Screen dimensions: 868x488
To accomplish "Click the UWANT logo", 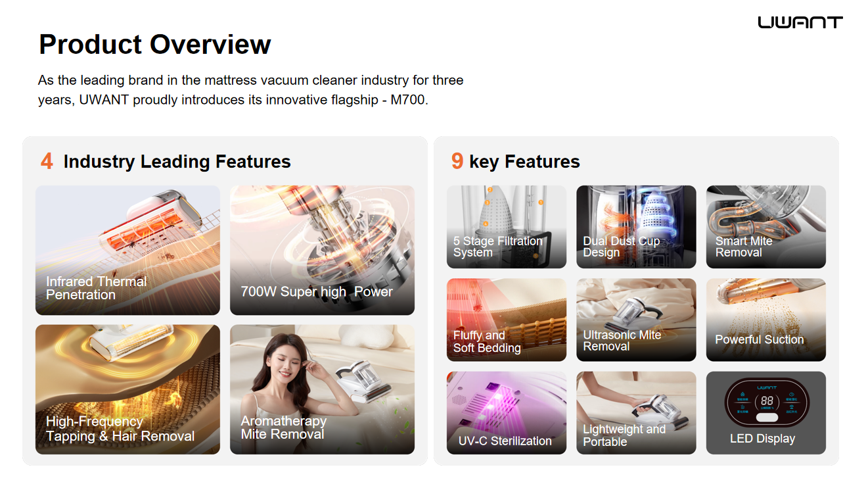I will point(800,22).
